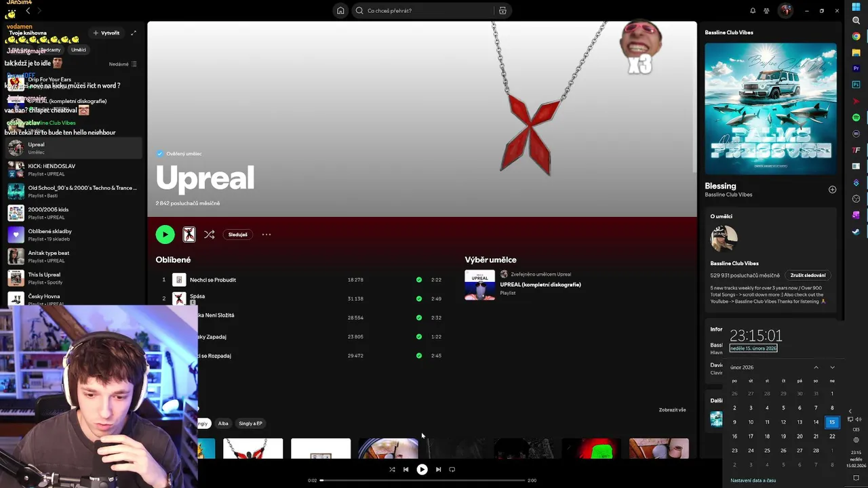The image size is (868, 488).
Task: Open Chrome from the taskbar
Action: (856, 37)
